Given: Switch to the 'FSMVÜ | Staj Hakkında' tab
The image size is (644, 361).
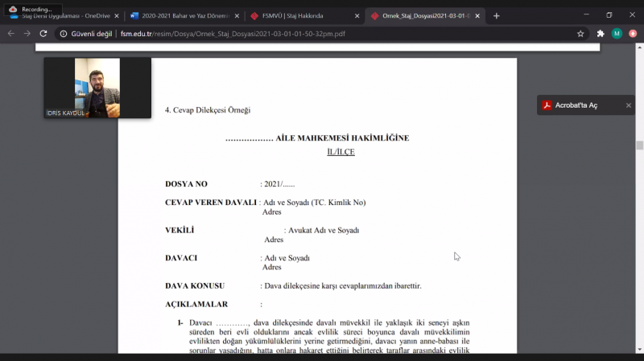Looking at the screenshot, I should 298,16.
